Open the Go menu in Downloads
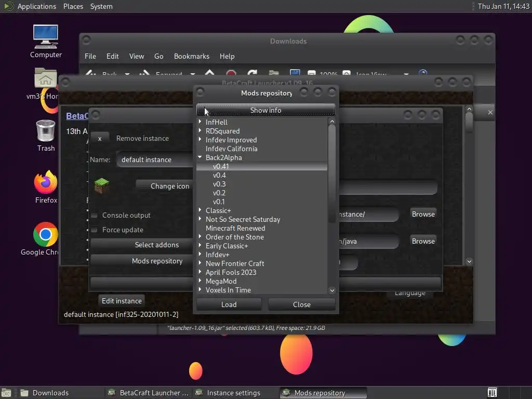 [159, 56]
